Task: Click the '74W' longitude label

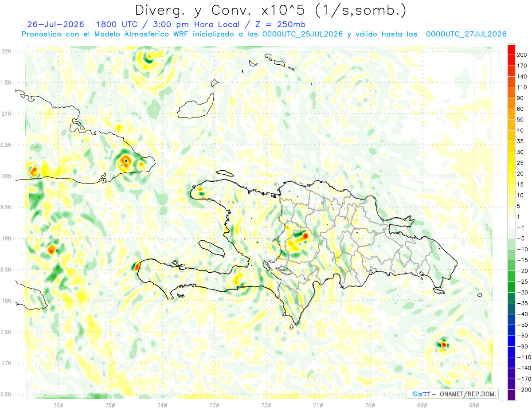Action: coord(162,405)
